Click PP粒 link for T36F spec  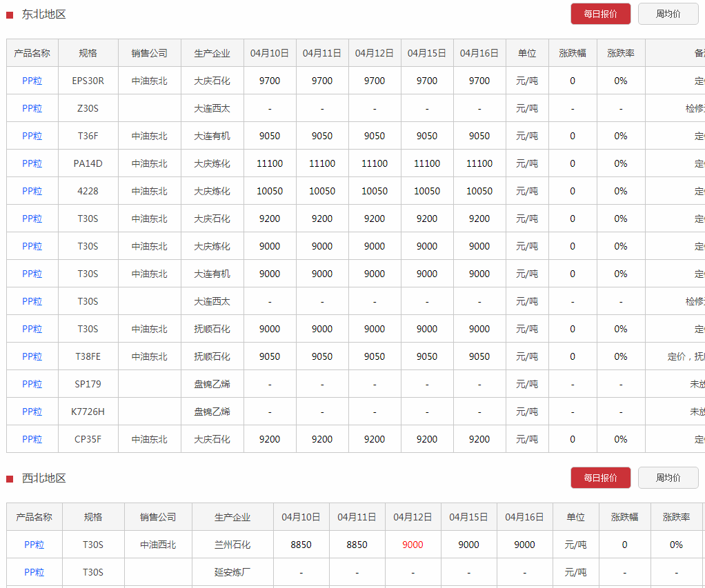pyautogui.click(x=32, y=136)
